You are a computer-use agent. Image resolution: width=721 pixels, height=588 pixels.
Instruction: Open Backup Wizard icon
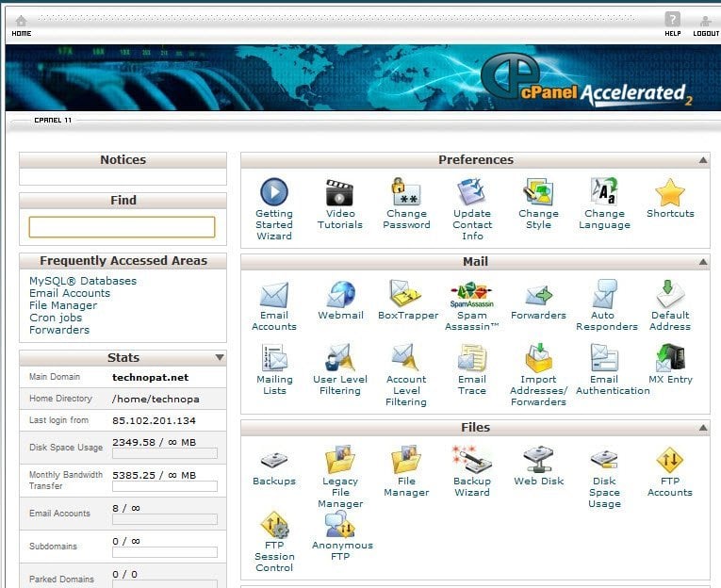pyautogui.click(x=472, y=459)
